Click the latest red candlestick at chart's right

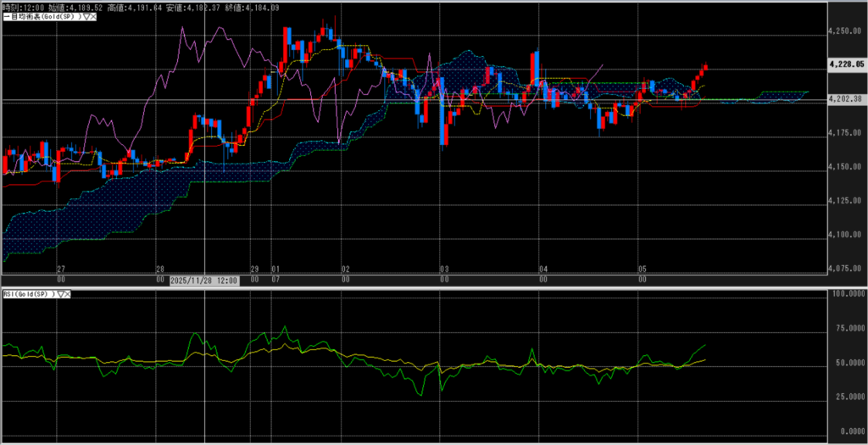click(705, 67)
